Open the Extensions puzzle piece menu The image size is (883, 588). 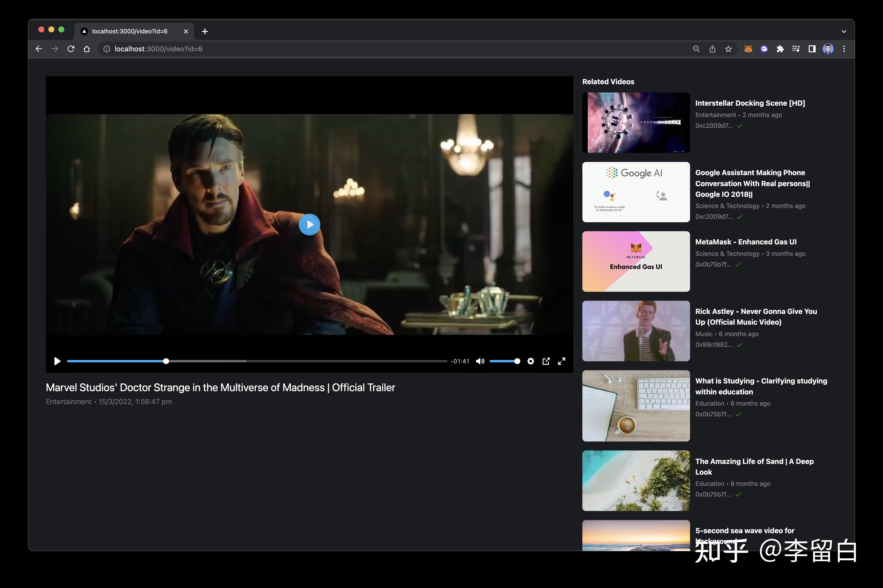(780, 49)
